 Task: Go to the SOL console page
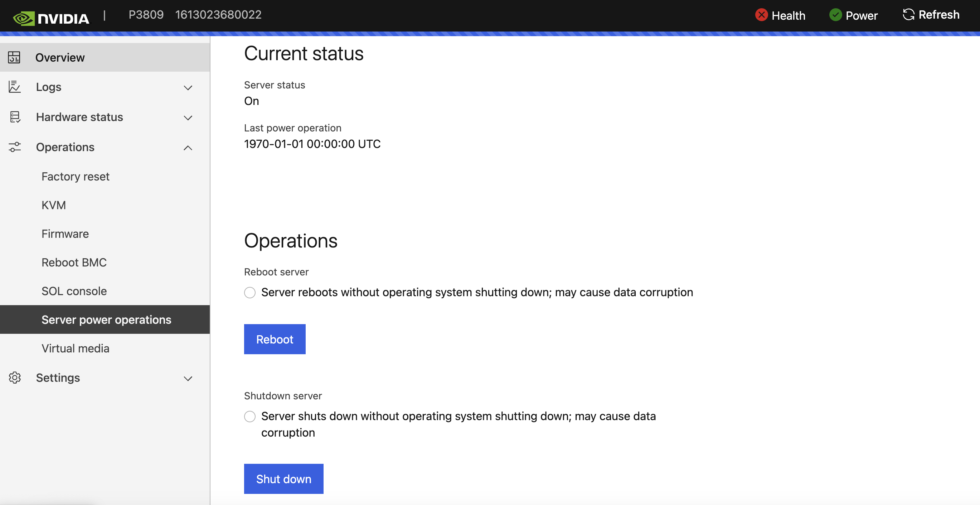(74, 291)
